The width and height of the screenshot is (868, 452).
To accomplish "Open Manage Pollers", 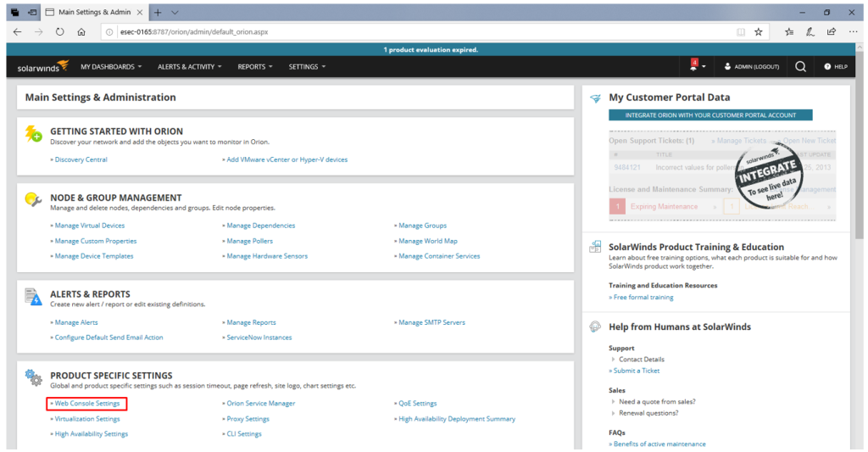I will [x=250, y=241].
